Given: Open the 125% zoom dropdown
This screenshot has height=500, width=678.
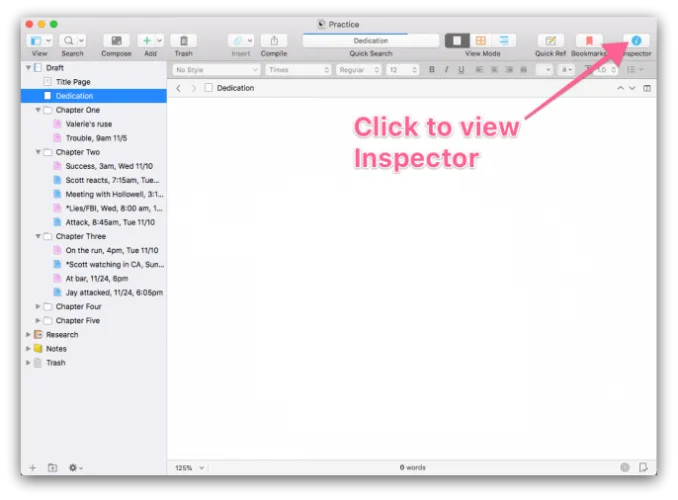Looking at the screenshot, I should [189, 468].
